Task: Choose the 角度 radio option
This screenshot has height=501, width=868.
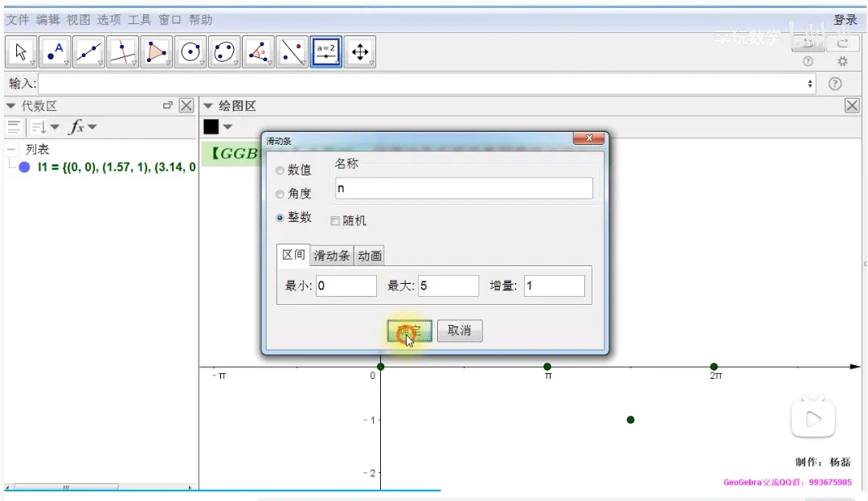Action: pos(280,194)
